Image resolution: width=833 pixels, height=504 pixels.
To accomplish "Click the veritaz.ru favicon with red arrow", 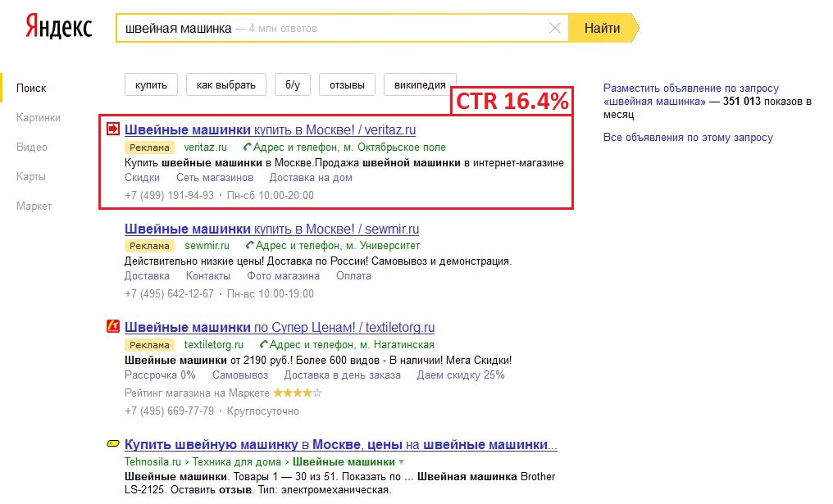I will point(113,128).
